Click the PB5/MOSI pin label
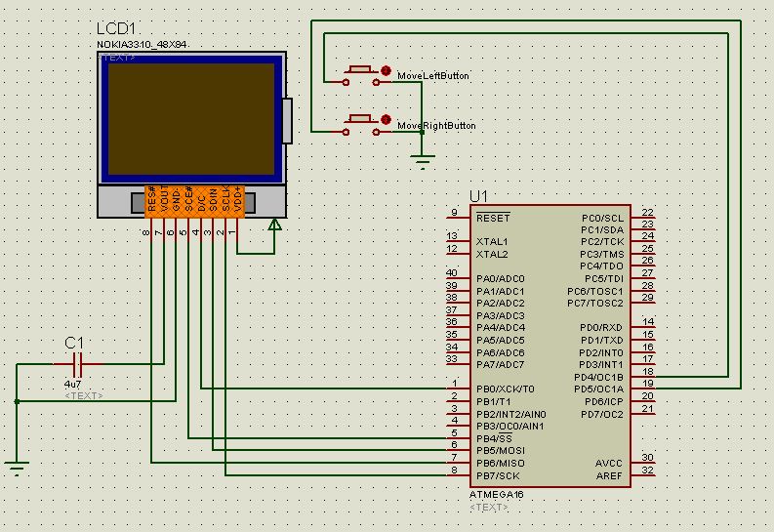This screenshot has height=532, width=774. pyautogui.click(x=501, y=451)
